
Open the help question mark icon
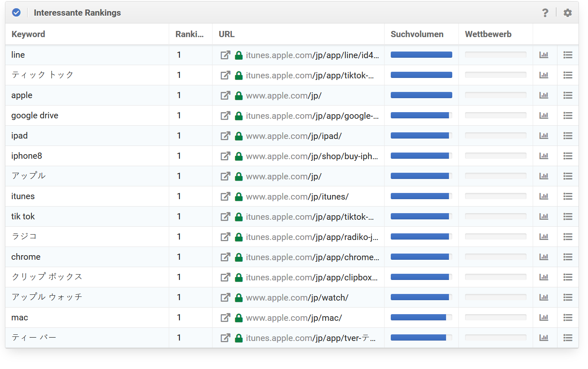tap(545, 13)
